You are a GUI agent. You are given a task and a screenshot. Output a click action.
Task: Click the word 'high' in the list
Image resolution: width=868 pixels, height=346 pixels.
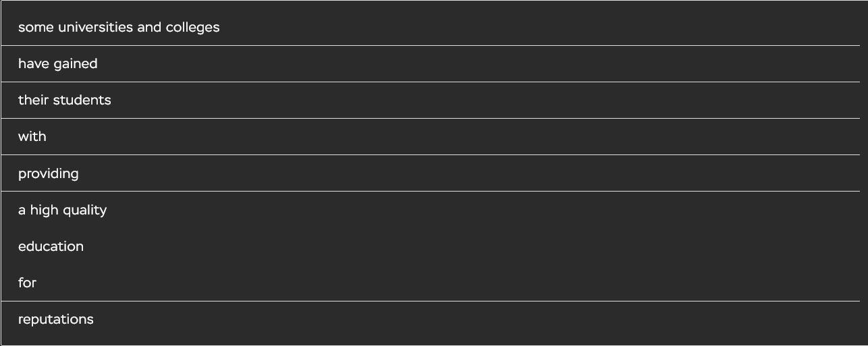[x=45, y=211]
